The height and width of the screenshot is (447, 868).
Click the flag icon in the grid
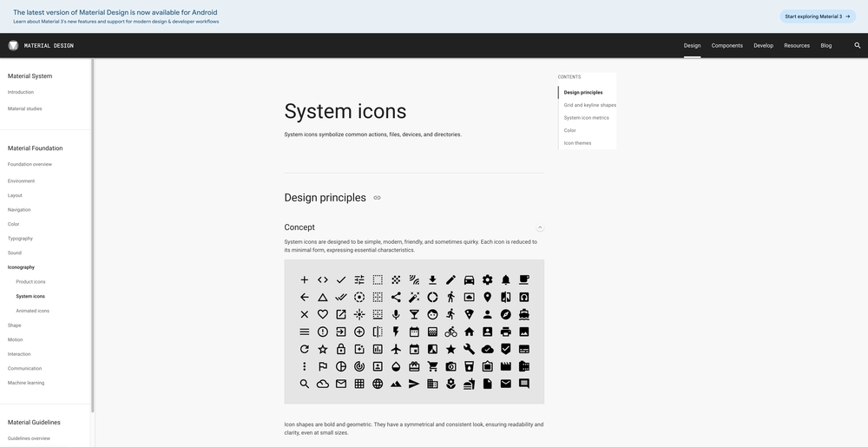click(x=323, y=366)
